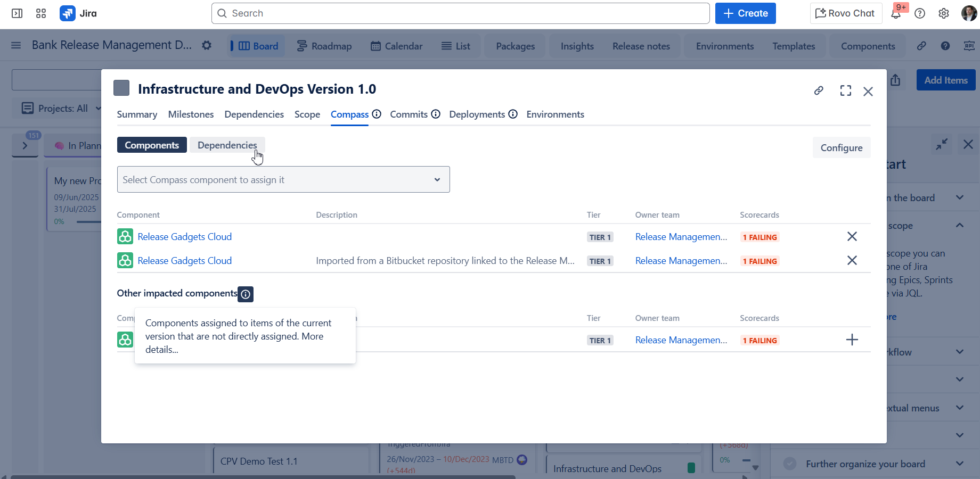Copy version link via chain icon

point(819,91)
